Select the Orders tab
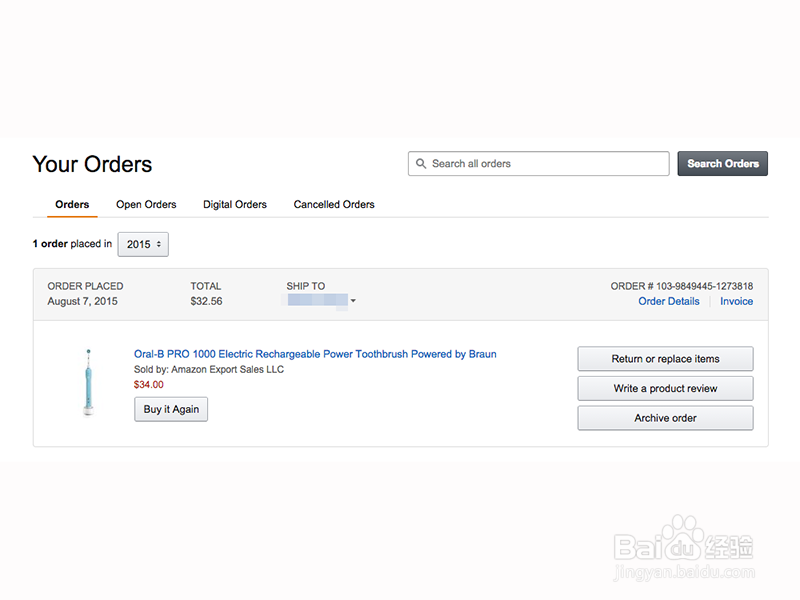800x600 pixels. click(72, 205)
